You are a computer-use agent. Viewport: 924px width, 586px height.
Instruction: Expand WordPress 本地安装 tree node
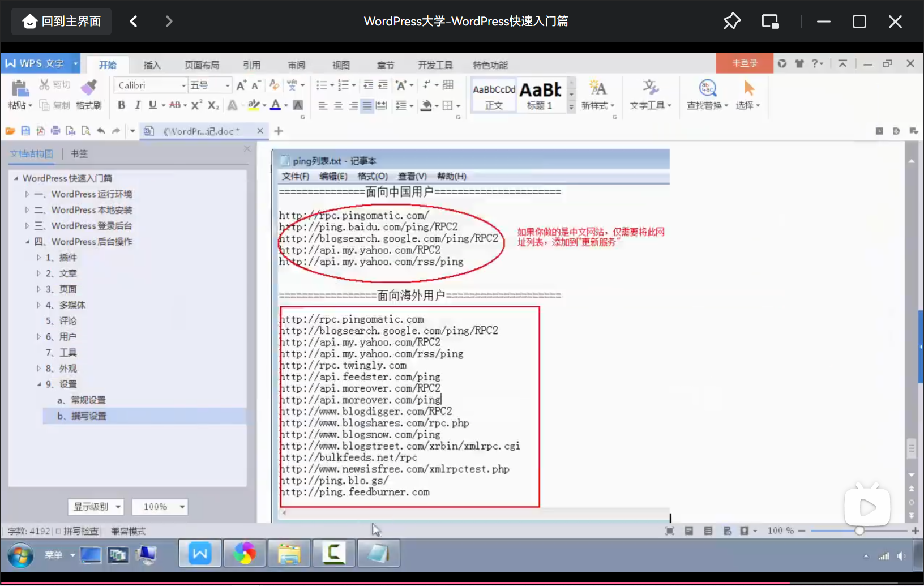pyautogui.click(x=27, y=210)
